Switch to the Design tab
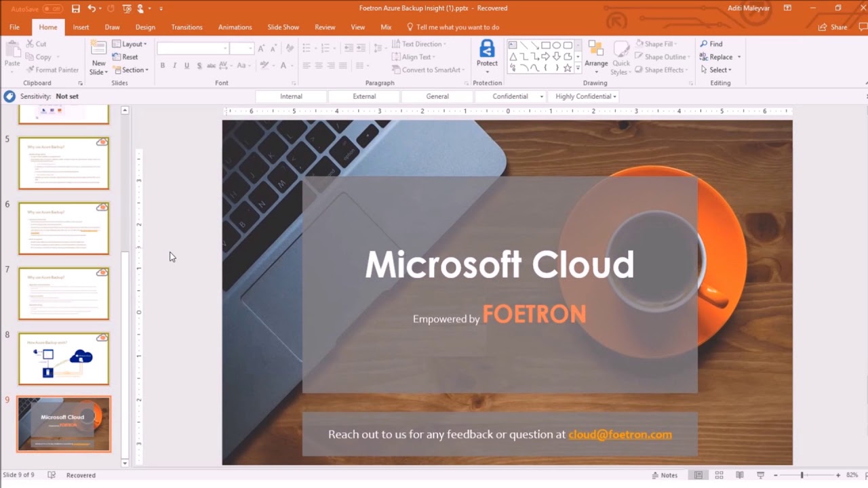Viewport: 868px width, 488px height. point(145,27)
